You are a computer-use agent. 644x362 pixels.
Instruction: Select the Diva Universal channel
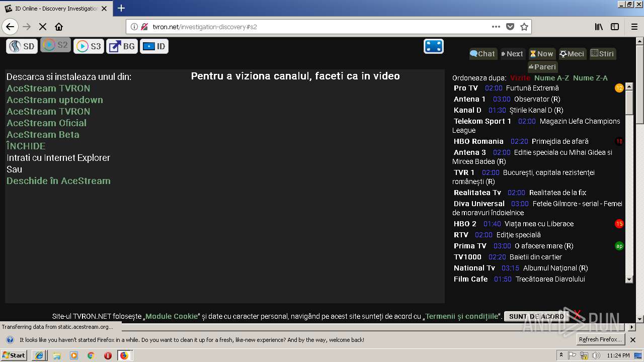tap(479, 204)
